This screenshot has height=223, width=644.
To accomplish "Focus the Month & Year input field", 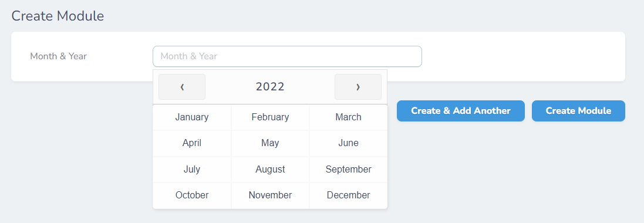I will (287, 56).
